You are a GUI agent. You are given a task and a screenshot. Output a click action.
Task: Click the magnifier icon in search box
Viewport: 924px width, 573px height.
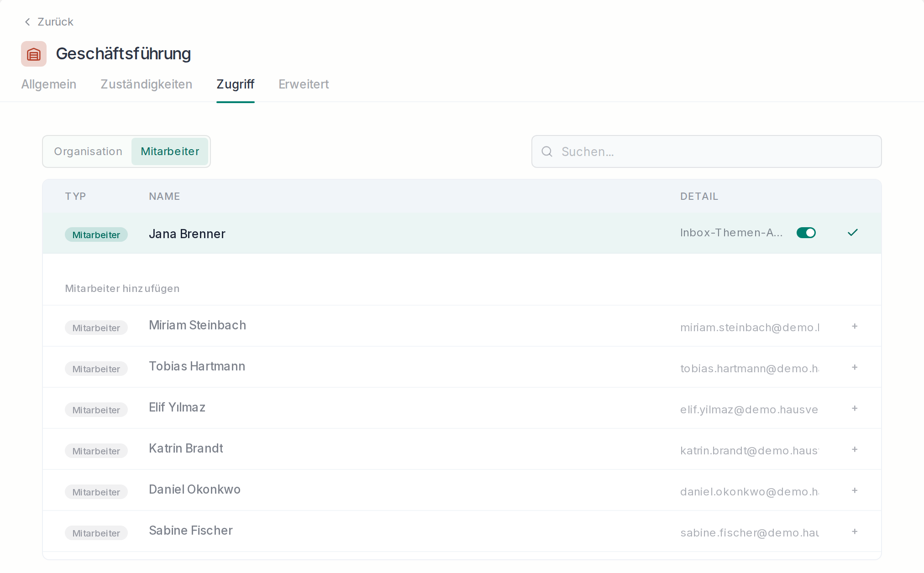click(x=547, y=151)
